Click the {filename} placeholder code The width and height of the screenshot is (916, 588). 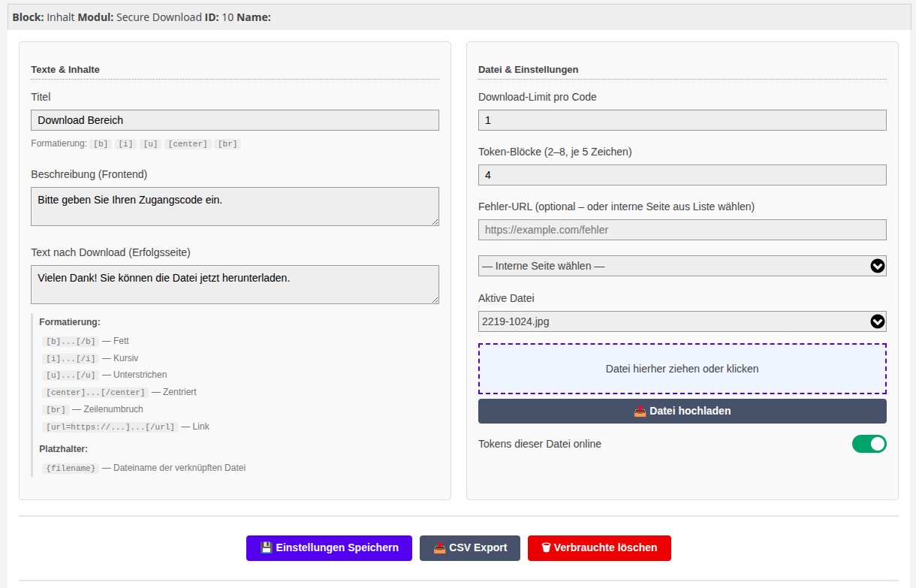71,468
